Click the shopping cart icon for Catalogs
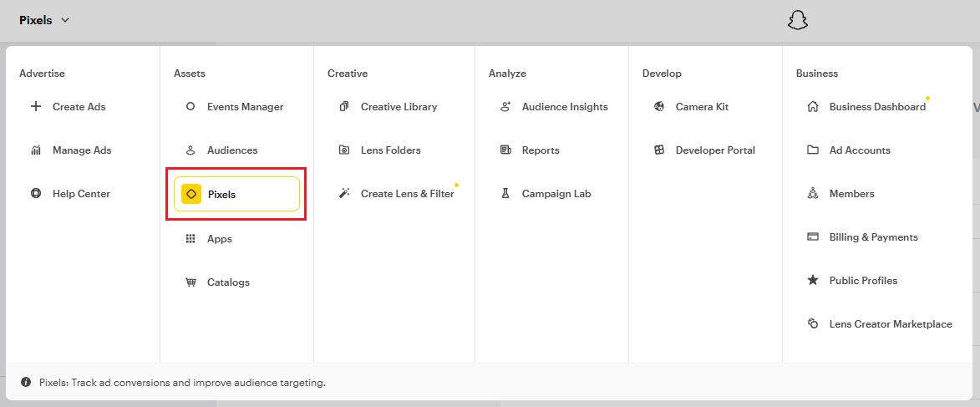Image resolution: width=980 pixels, height=407 pixels. [x=190, y=282]
